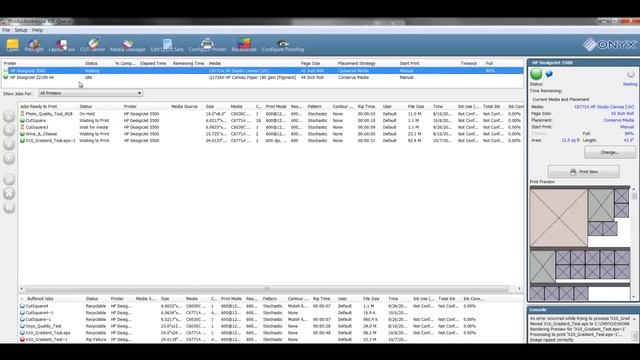Click the green printer status button
The height and width of the screenshot is (360, 640).
click(536, 74)
